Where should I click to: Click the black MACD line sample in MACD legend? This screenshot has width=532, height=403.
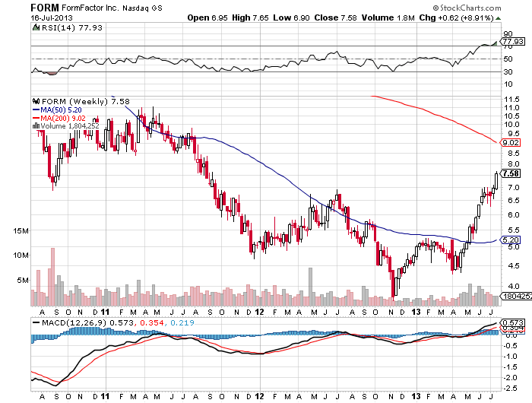tap(36, 322)
